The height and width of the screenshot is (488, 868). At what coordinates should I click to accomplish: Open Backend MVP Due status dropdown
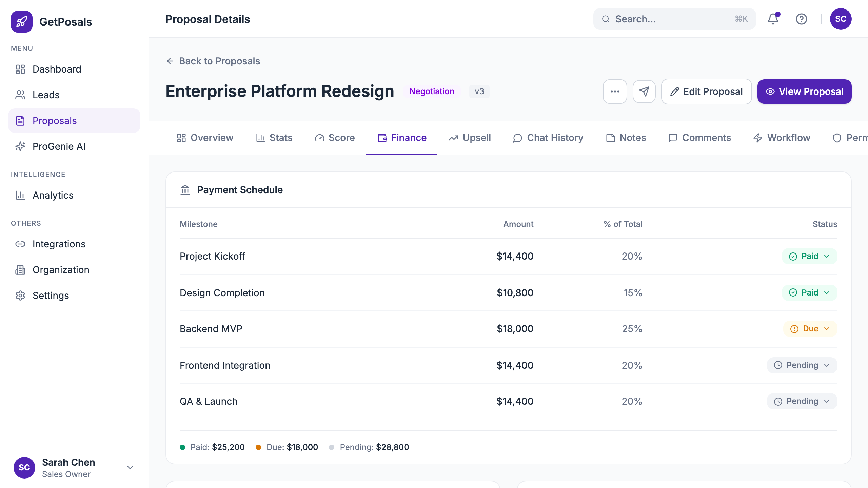pyautogui.click(x=810, y=329)
